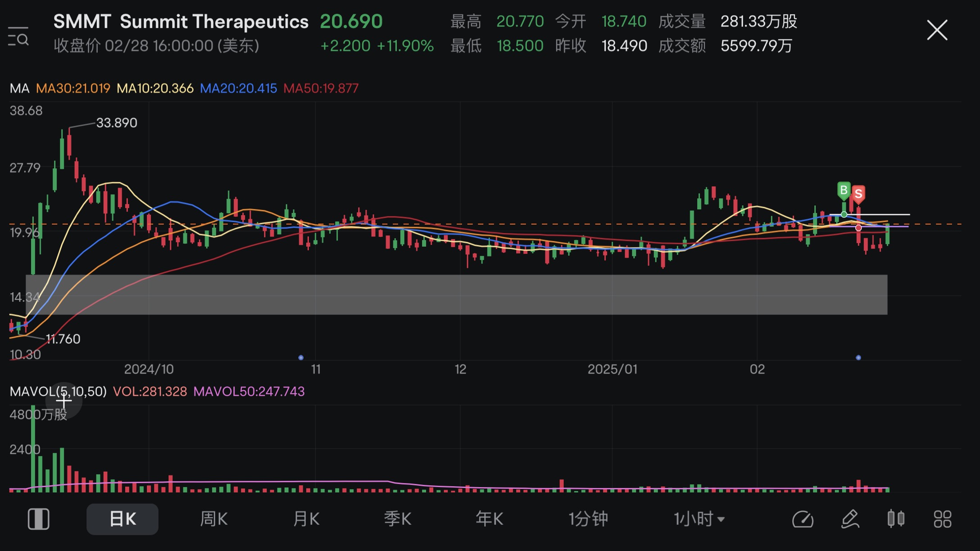Click the MA10:20.366 indicator label
The image size is (980, 551).
click(x=155, y=88)
